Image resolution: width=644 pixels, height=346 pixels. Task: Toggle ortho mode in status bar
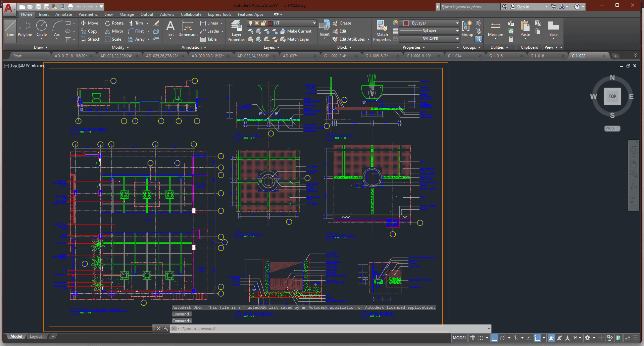click(494, 338)
